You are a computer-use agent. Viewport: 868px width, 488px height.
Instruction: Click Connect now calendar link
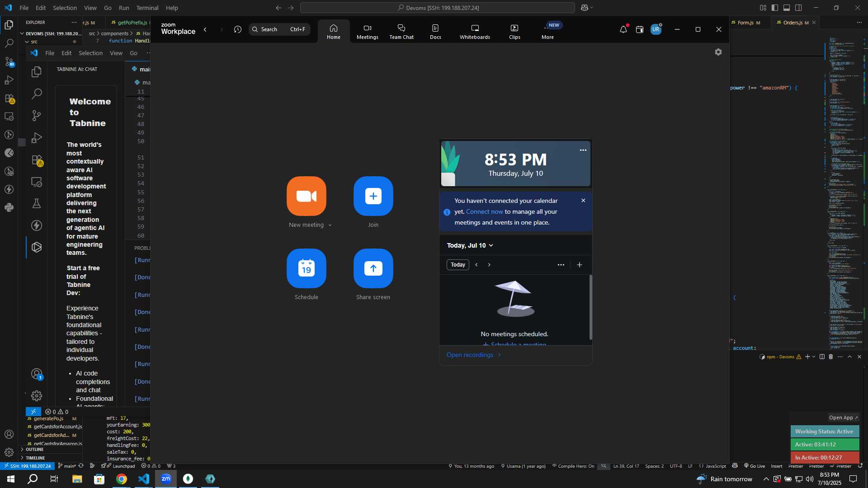click(484, 211)
